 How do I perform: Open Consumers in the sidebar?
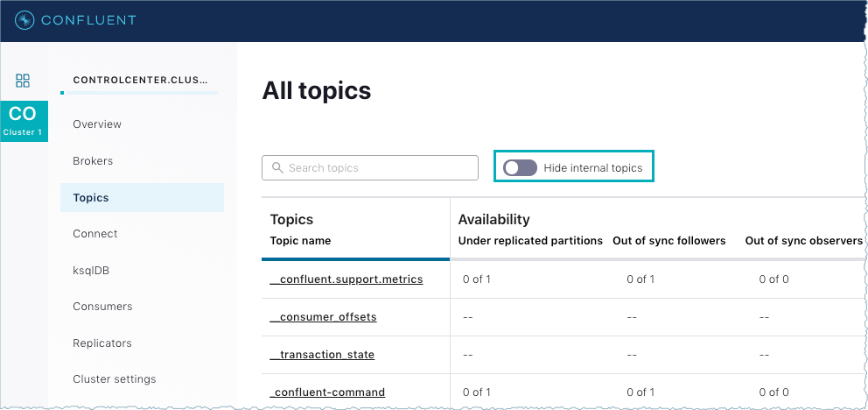point(102,307)
